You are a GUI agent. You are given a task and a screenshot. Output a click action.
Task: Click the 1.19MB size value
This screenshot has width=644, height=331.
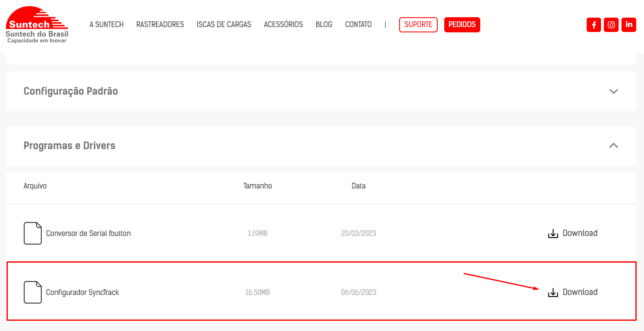tap(258, 234)
